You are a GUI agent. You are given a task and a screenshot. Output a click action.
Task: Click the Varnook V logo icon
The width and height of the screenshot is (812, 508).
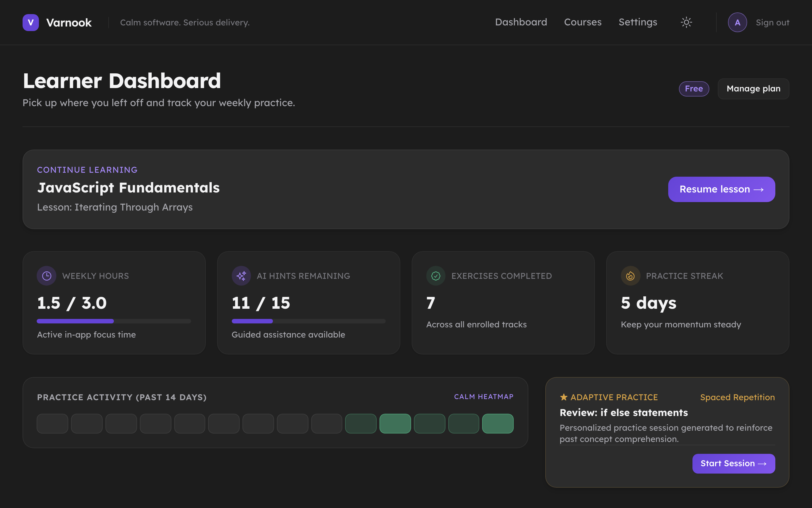[30, 23]
